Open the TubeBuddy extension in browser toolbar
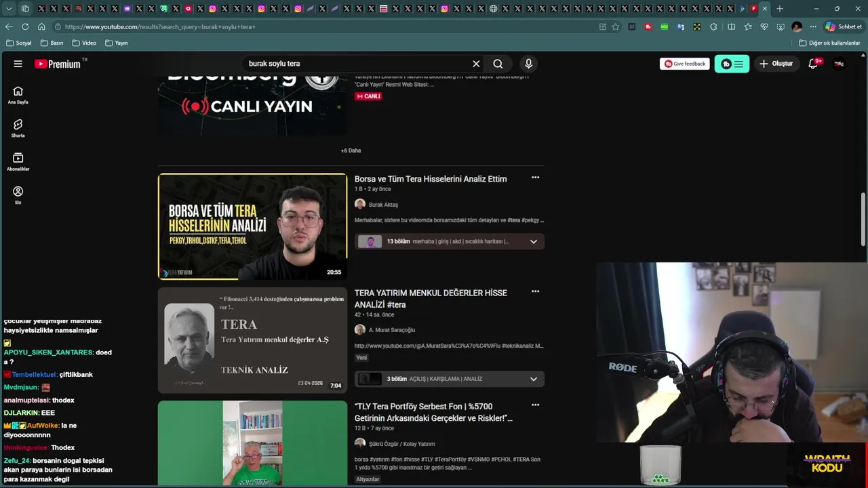This screenshot has height=488, width=868. (x=648, y=26)
